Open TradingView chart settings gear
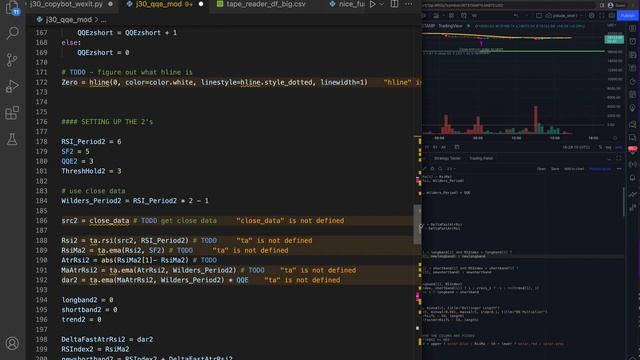The height and width of the screenshot is (360, 640). pos(591,16)
